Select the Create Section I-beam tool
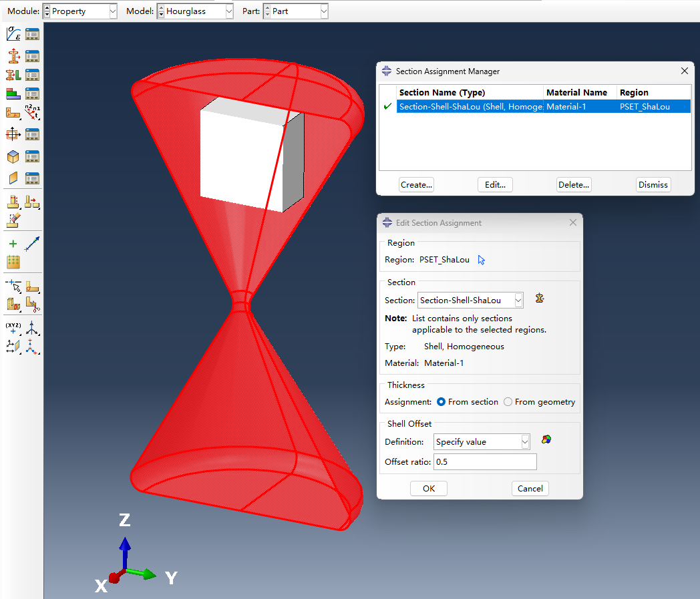The image size is (700, 599). pyautogui.click(x=13, y=56)
